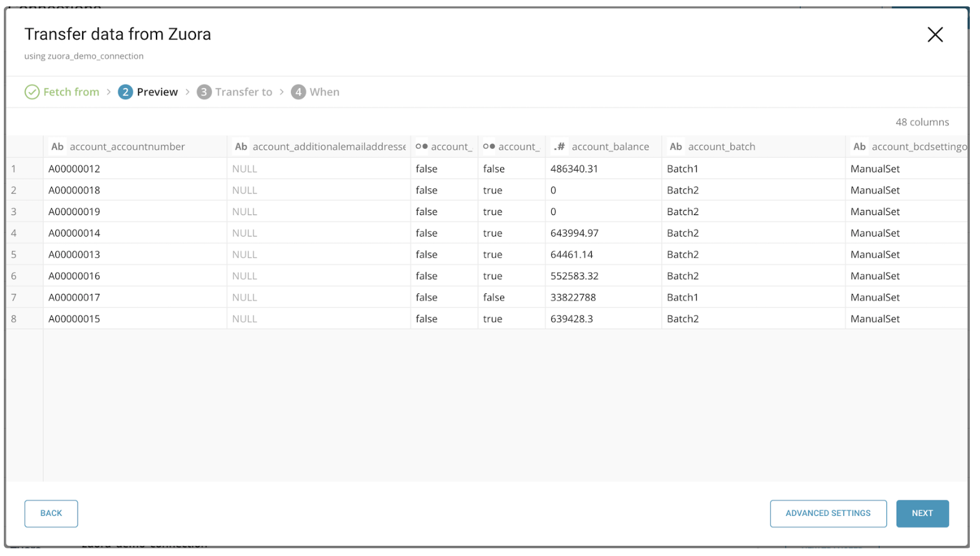Screen dimensions: 980x556
Task: Open ADVANCED SETTINGS
Action: point(828,513)
